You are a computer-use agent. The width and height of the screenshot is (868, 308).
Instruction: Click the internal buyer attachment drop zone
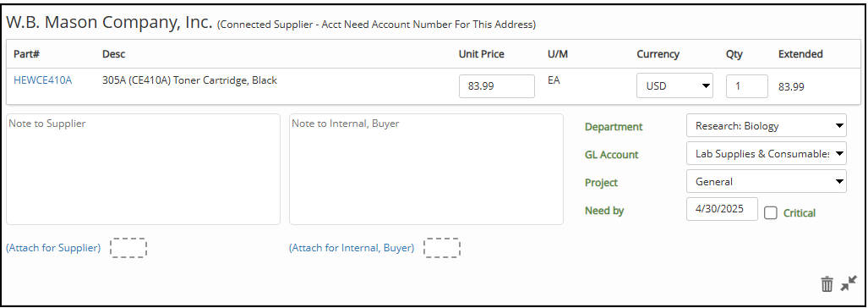coord(441,248)
